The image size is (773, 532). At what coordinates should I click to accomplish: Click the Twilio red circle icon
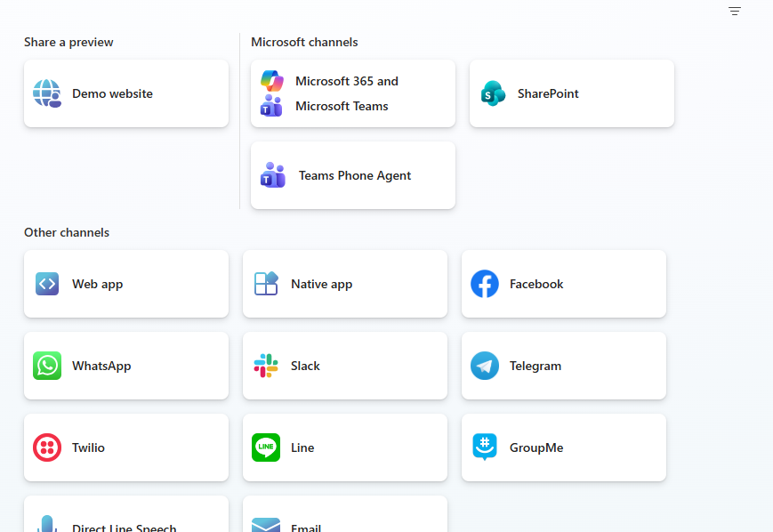click(x=47, y=447)
